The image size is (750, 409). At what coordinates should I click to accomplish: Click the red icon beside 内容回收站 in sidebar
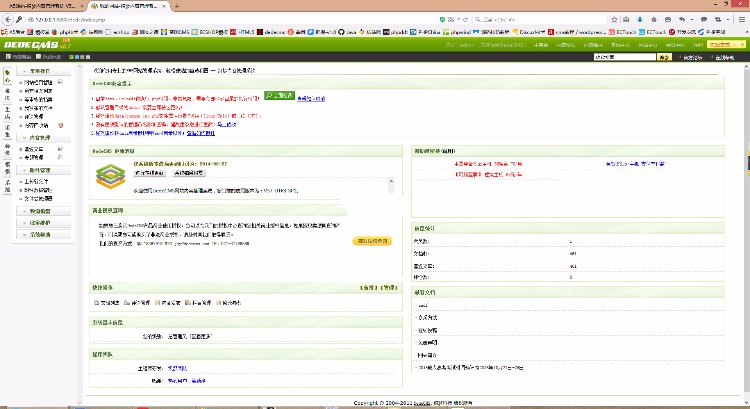(61, 125)
